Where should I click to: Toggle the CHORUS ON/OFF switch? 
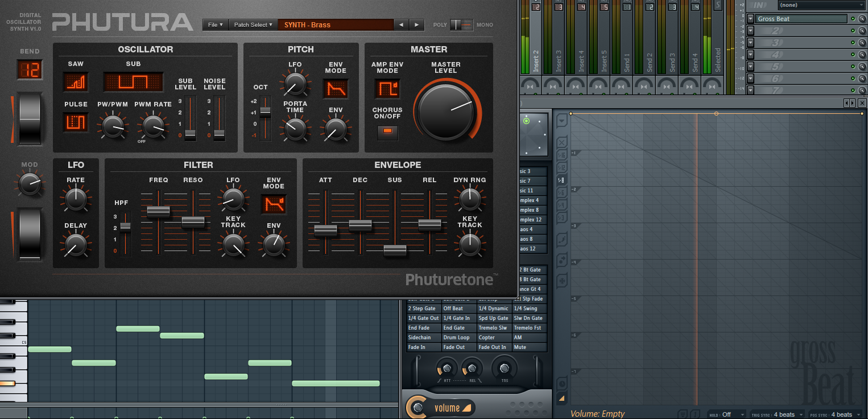387,132
